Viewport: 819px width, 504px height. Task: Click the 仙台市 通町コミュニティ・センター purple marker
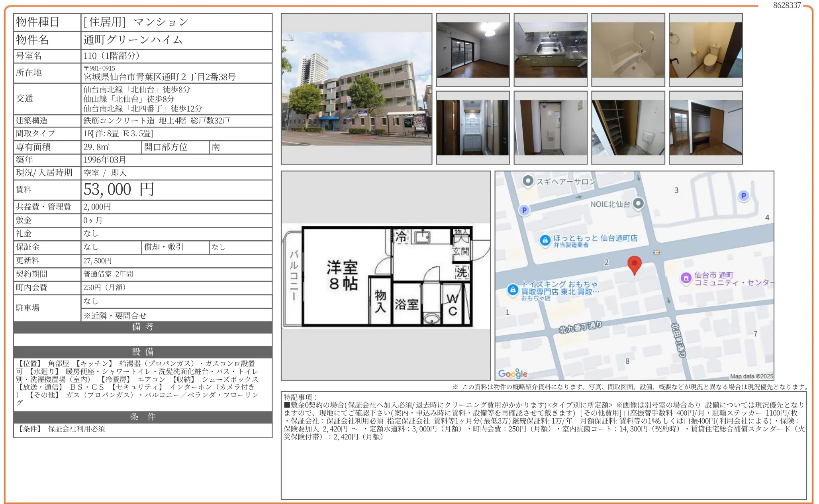coord(686,278)
